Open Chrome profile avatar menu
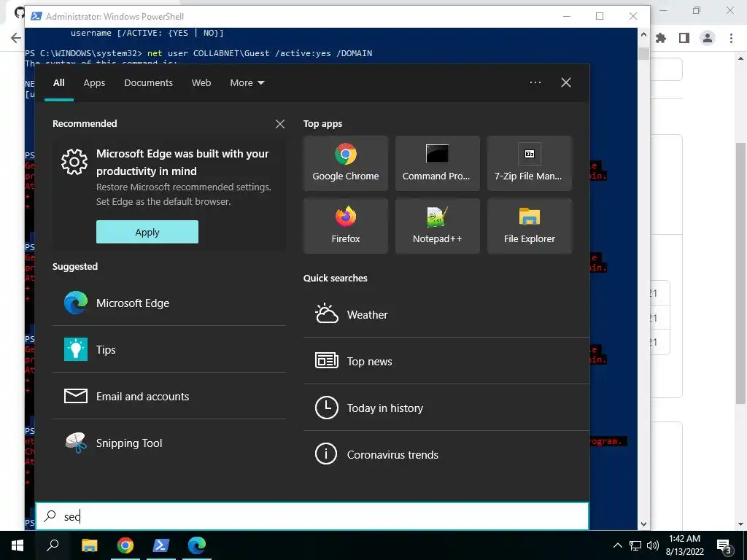This screenshot has height=560, width=747. coord(708,38)
